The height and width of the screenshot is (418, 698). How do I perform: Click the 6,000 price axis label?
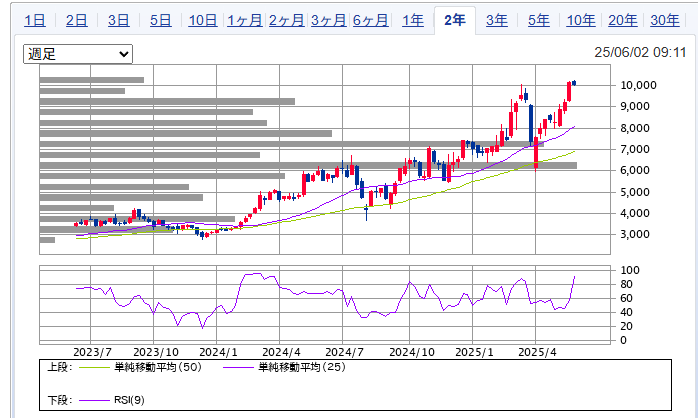(x=635, y=170)
